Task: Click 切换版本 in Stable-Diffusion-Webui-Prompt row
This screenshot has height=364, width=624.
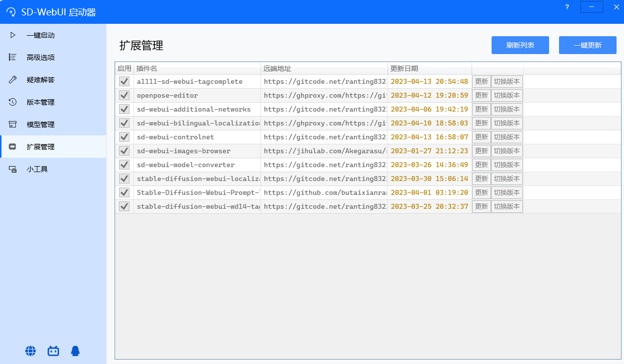Action: click(507, 192)
